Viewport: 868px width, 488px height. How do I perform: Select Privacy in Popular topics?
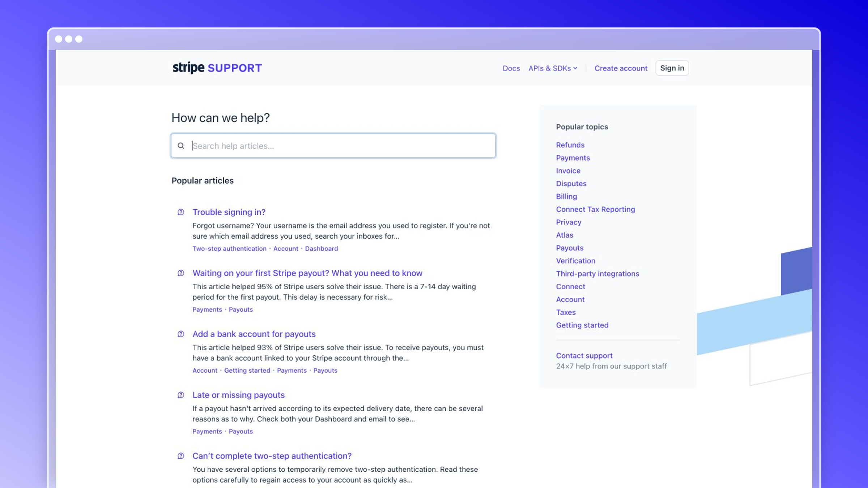569,222
